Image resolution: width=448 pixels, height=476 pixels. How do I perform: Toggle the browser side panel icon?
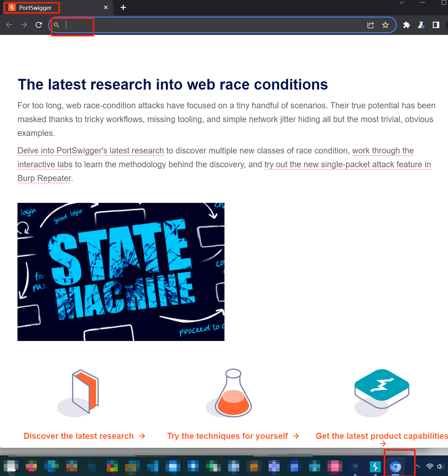coord(436,25)
